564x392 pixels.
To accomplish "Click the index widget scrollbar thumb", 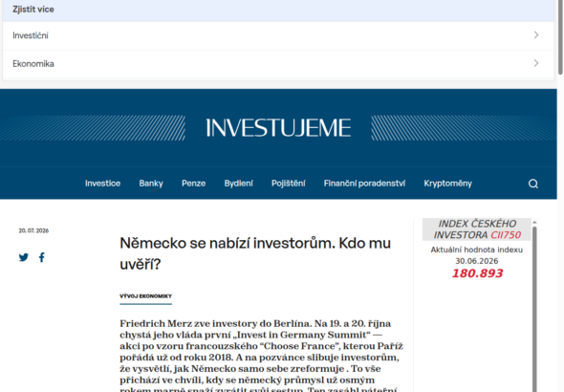I will click(534, 309).
